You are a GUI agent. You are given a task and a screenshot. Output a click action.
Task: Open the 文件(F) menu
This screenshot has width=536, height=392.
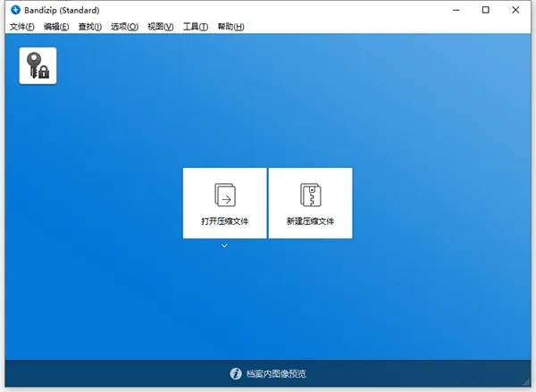click(21, 27)
